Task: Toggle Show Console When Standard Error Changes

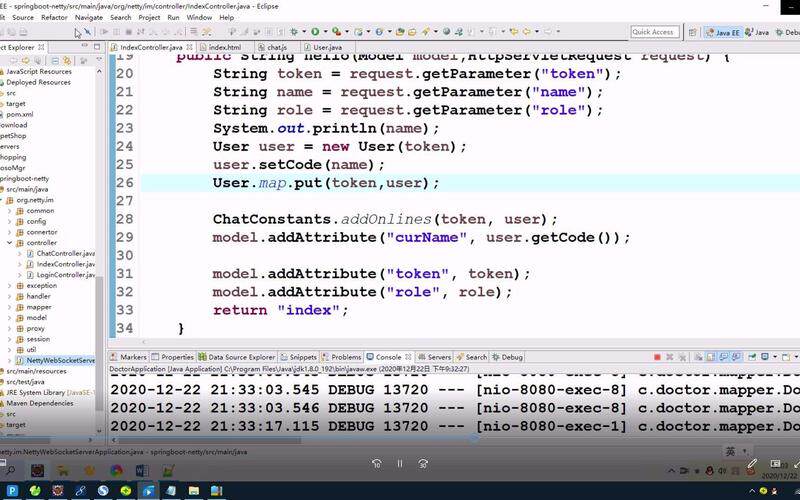Action: click(x=736, y=357)
